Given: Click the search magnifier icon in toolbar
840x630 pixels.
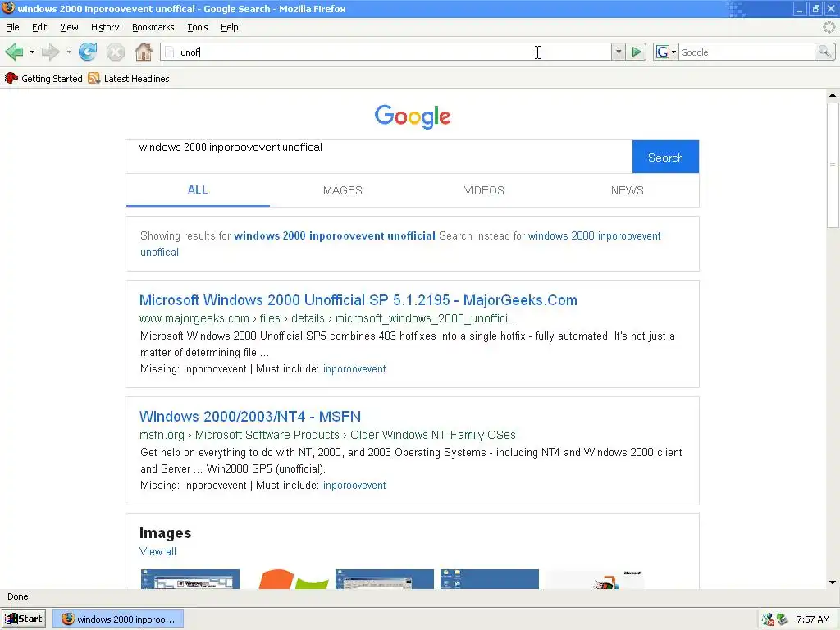Looking at the screenshot, I should (824, 52).
